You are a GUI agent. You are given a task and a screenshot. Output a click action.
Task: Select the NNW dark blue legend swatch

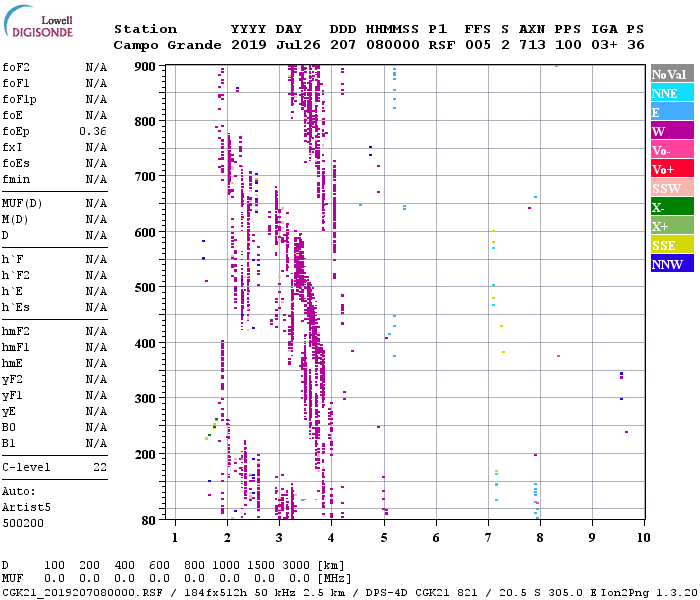[x=672, y=264]
